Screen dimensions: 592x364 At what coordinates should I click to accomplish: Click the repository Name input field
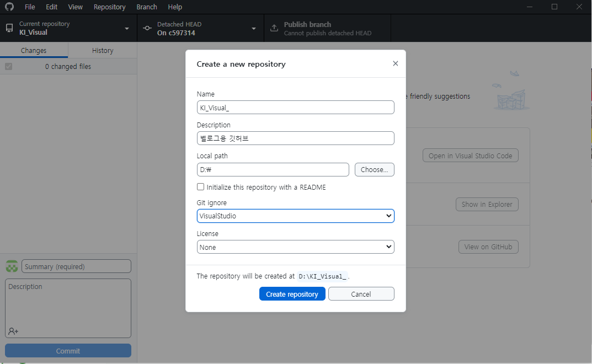point(295,108)
